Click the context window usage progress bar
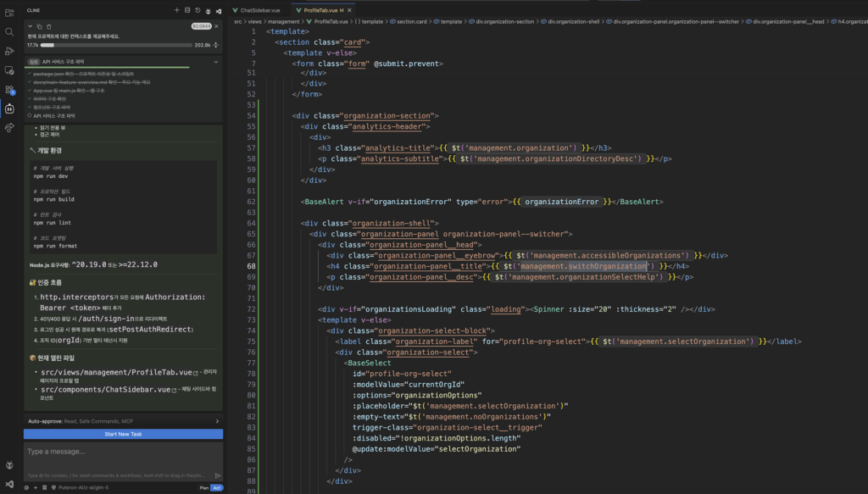This screenshot has width=868, height=494. point(116,45)
